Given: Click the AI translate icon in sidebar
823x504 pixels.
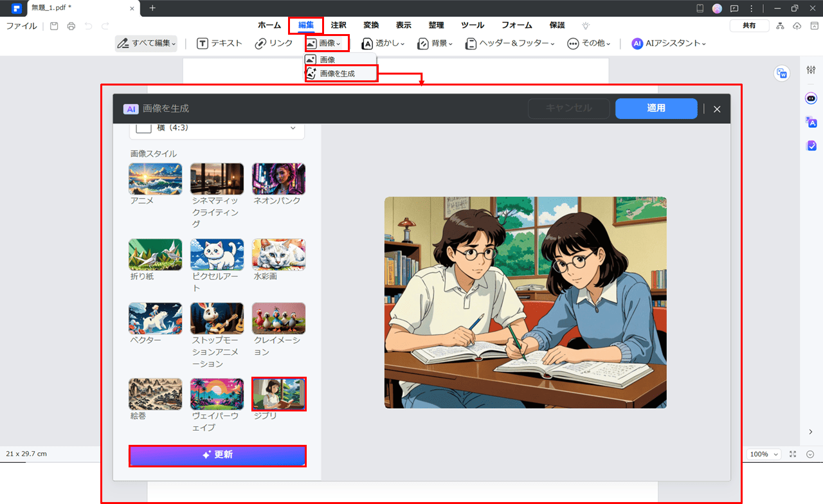Looking at the screenshot, I should [x=811, y=122].
